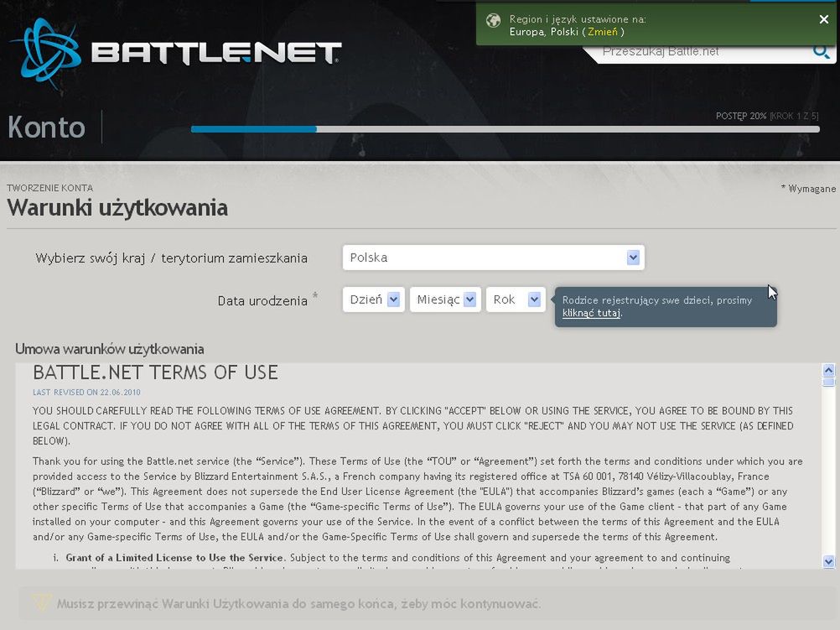Click the globe icon in region notification
The width and height of the screenshot is (840, 630).
[494, 20]
